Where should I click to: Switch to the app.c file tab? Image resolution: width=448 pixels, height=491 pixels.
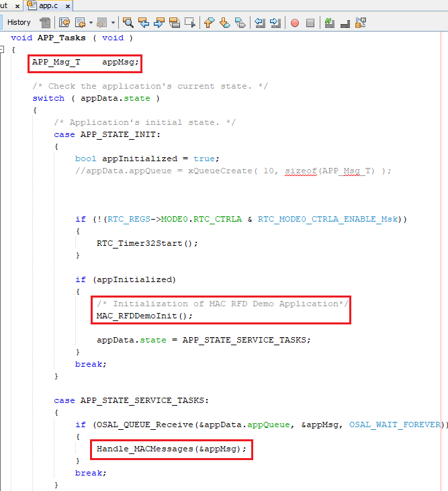pyautogui.click(x=44, y=5)
